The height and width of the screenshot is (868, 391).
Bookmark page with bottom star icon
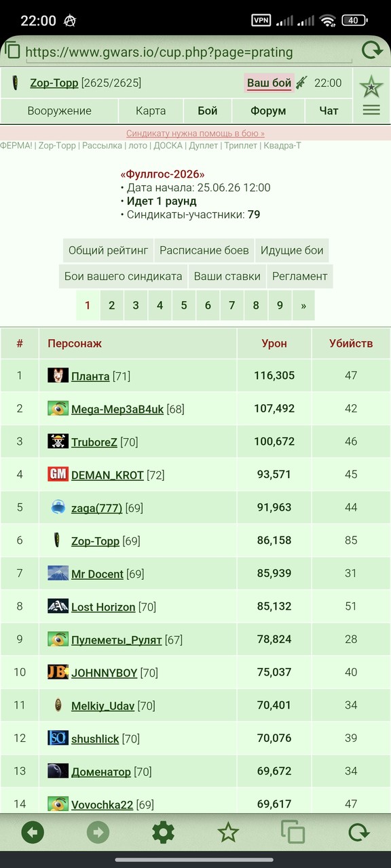228,832
